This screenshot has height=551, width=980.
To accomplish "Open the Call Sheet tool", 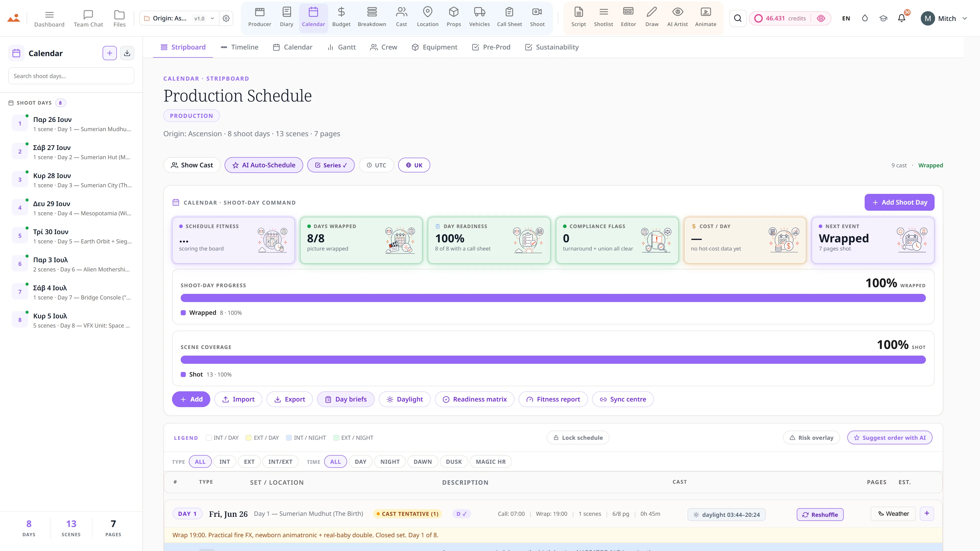I will pos(509,18).
